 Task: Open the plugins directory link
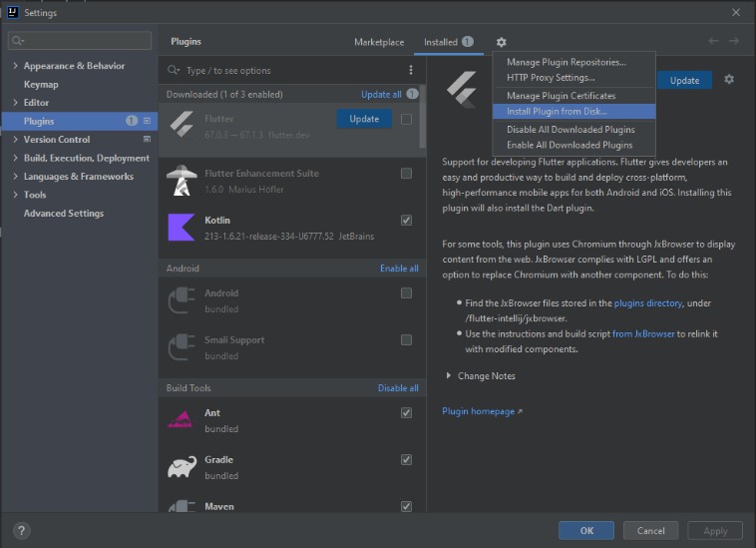point(648,302)
